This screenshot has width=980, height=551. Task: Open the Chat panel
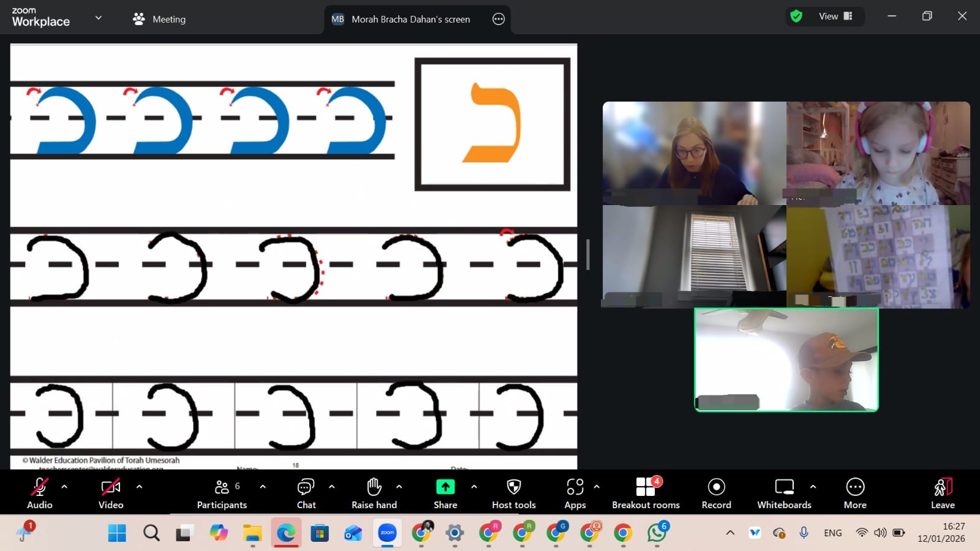point(306,493)
